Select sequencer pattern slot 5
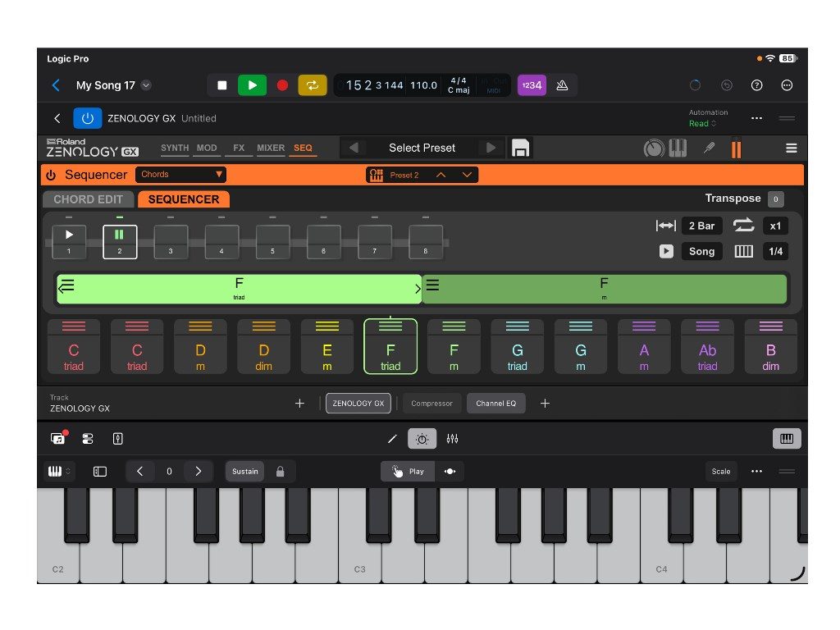Image resolution: width=840 pixels, height=630 pixels. coord(272,242)
